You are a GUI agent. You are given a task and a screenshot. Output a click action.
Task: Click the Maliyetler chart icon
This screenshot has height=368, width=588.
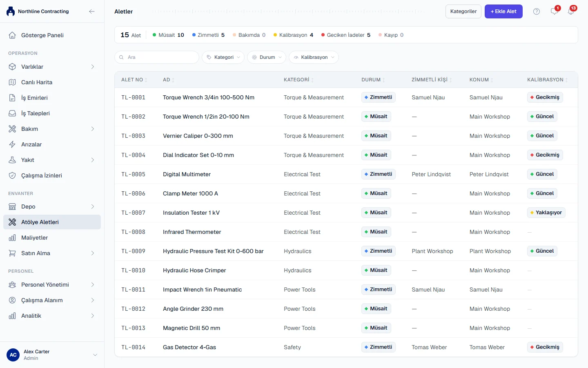coord(12,238)
